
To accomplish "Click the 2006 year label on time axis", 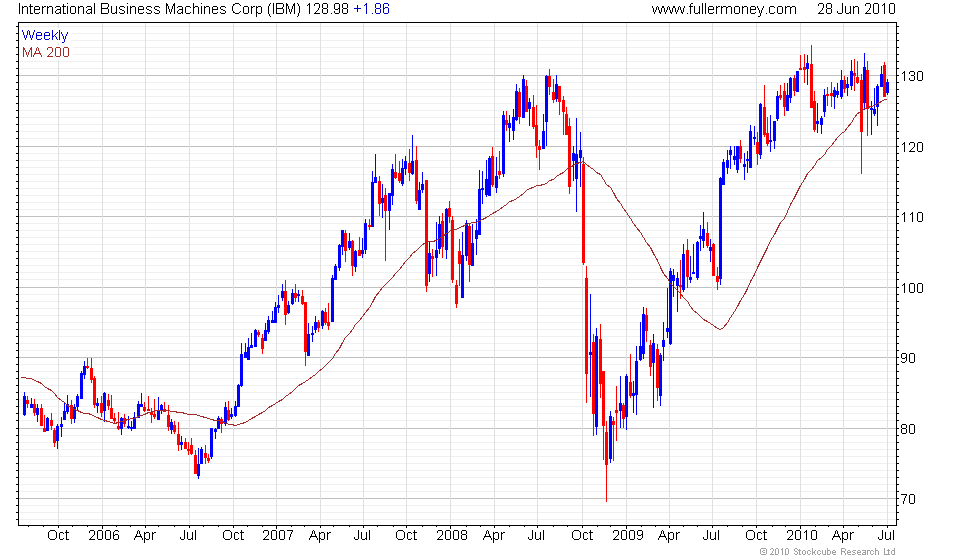I will point(104,536).
